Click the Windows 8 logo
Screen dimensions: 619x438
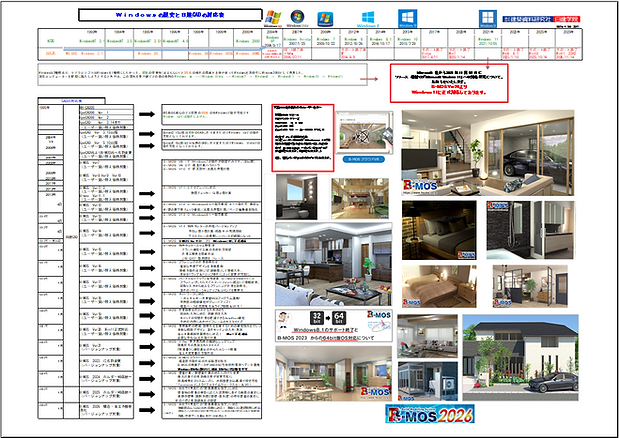(368, 19)
